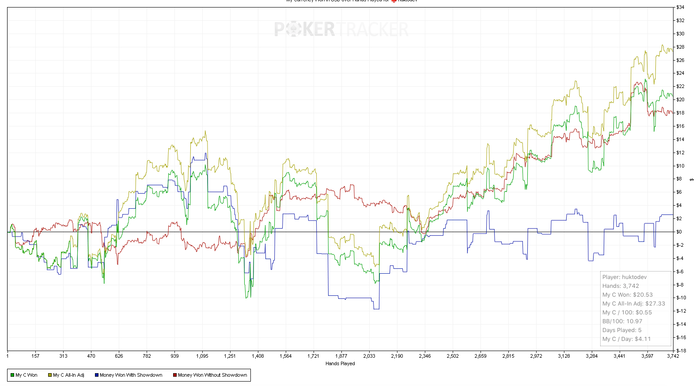Select the 'My C / 100: $0.55' line
This screenshot has width=700, height=386.
[627, 312]
